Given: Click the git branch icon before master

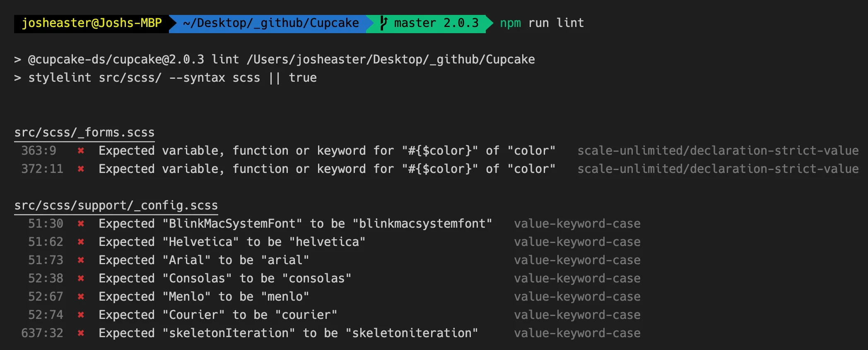Looking at the screenshot, I should 383,23.
